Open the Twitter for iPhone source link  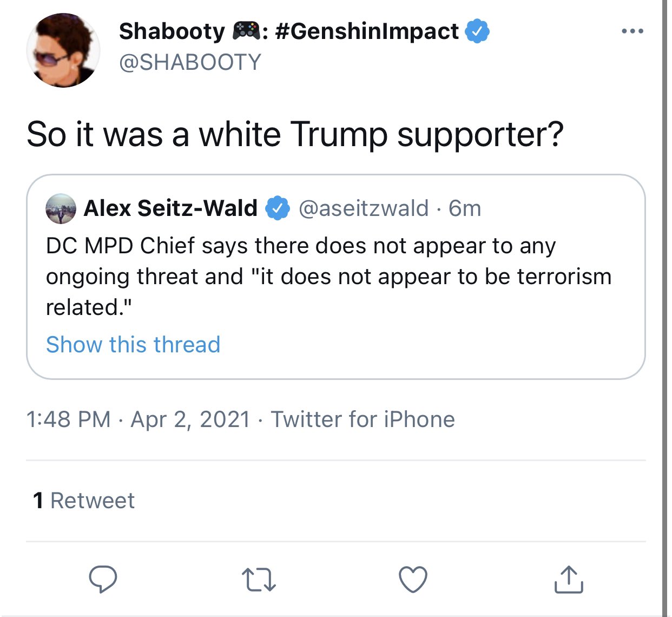(x=363, y=419)
